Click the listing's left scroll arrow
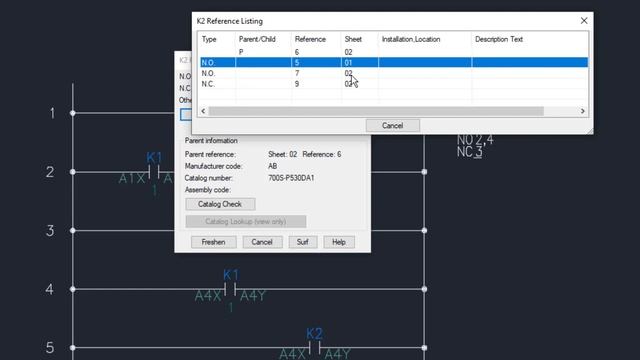This screenshot has width=640, height=360. 203,111
